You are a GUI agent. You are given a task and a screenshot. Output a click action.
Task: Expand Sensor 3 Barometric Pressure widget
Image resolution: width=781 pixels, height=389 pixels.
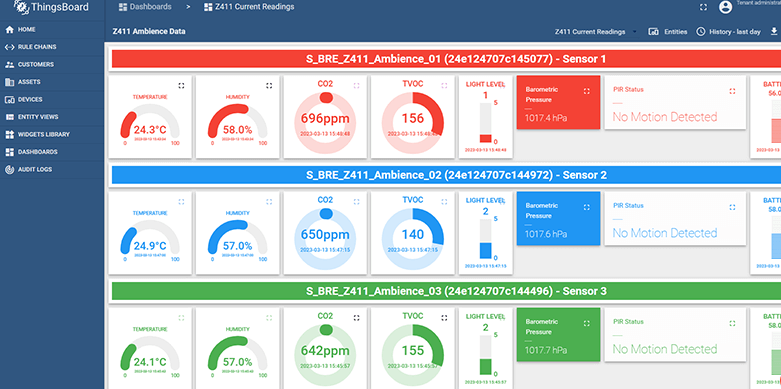tap(587, 323)
